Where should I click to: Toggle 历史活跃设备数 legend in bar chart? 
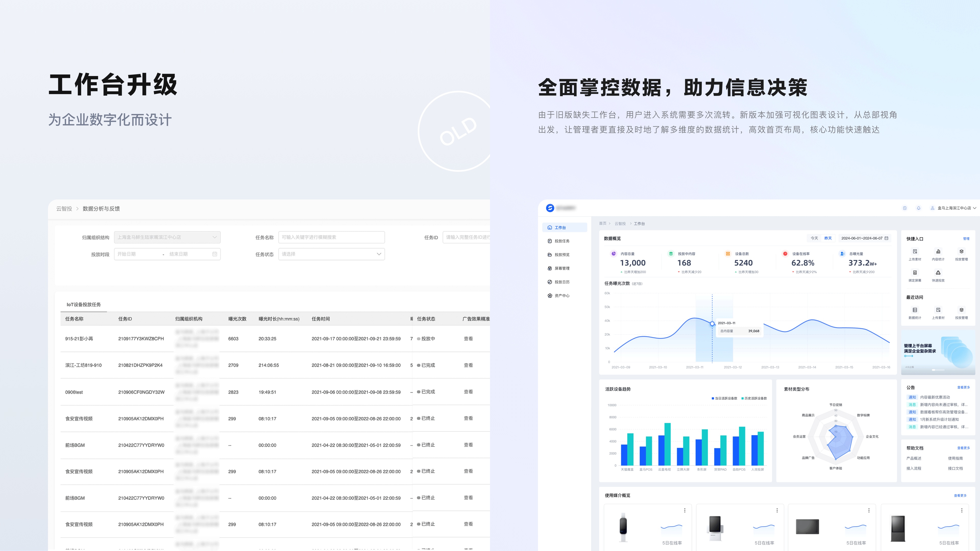(x=754, y=398)
